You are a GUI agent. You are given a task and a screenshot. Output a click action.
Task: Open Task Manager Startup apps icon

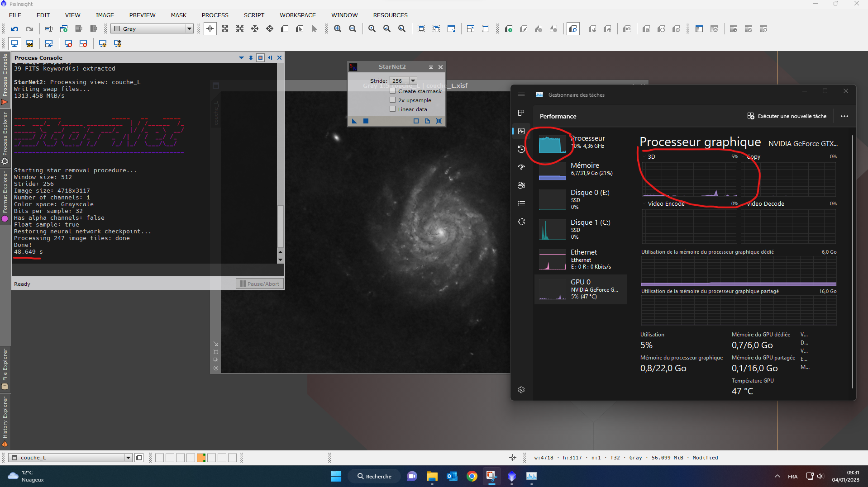pyautogui.click(x=521, y=167)
